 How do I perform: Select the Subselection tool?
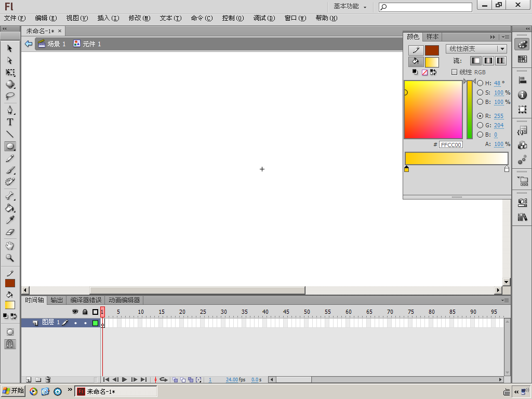[x=10, y=60]
